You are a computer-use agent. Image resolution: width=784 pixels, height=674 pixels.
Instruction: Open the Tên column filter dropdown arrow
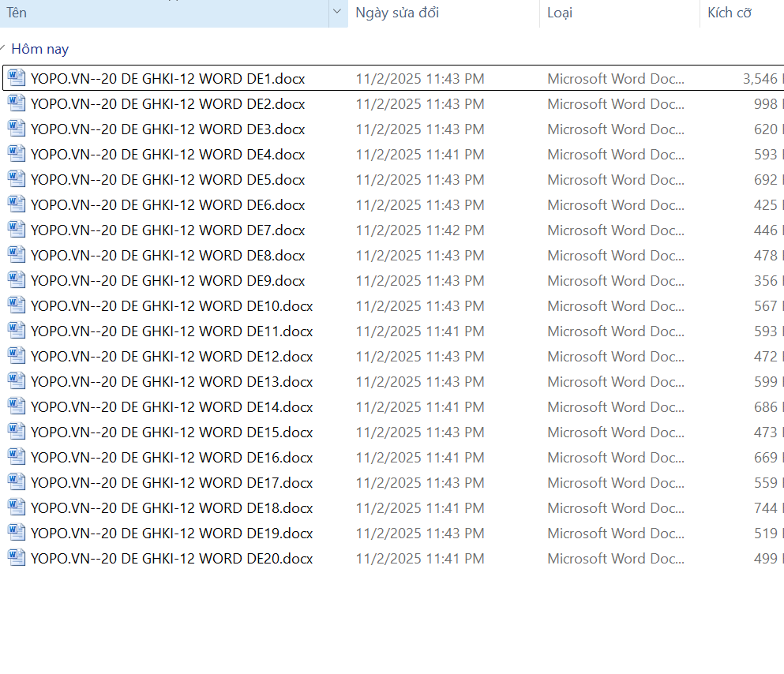[337, 12]
